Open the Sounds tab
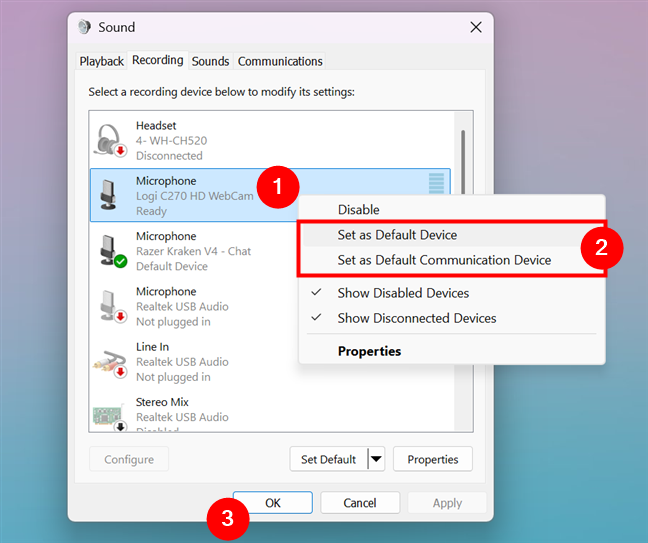The image size is (648, 543). click(x=210, y=61)
